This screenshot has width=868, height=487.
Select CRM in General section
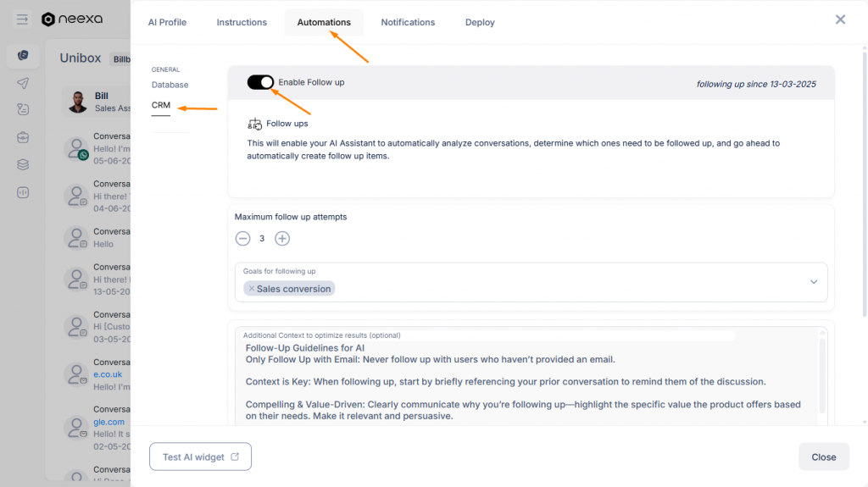161,105
